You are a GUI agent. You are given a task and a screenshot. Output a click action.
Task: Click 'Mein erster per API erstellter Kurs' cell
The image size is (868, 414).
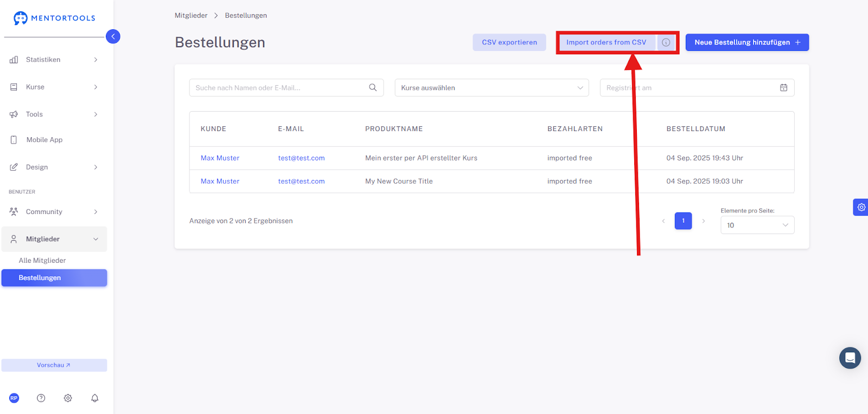pos(421,158)
